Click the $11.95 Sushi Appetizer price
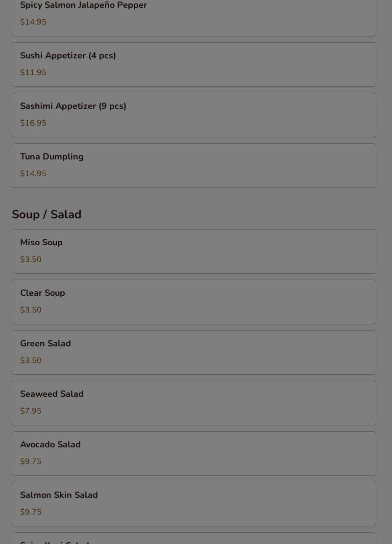Image resolution: width=392 pixels, height=544 pixels. [x=33, y=73]
